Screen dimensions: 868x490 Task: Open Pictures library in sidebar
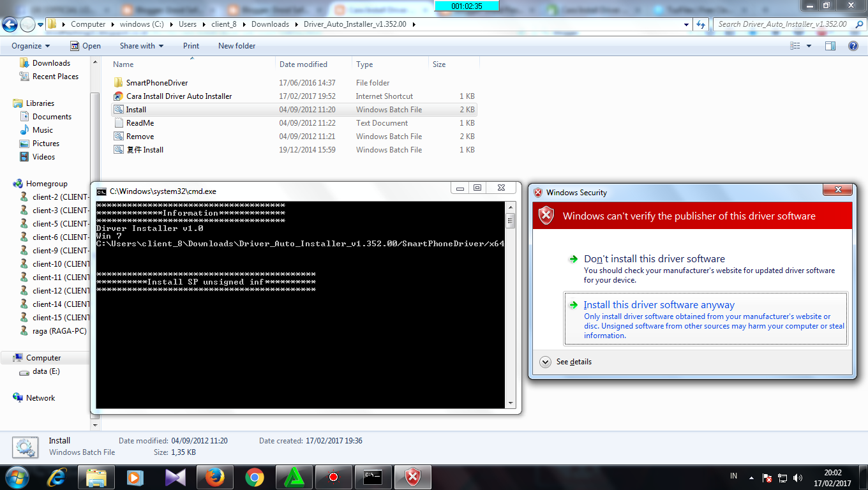[x=46, y=144]
